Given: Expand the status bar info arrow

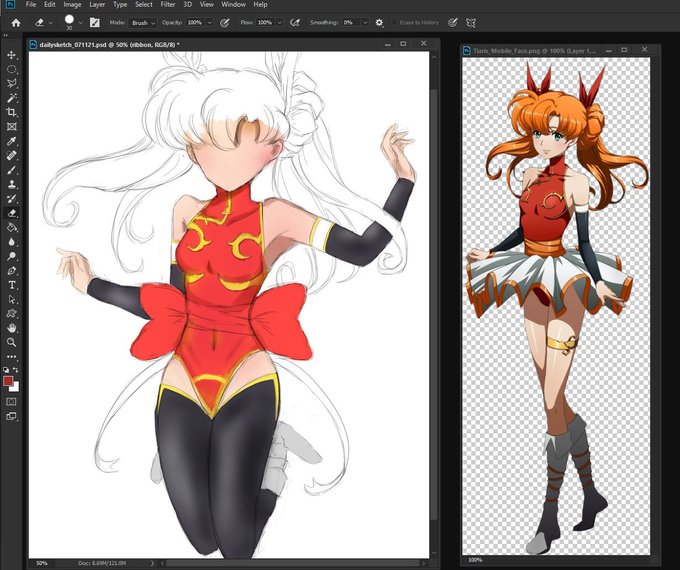Looking at the screenshot, I should point(152,563).
